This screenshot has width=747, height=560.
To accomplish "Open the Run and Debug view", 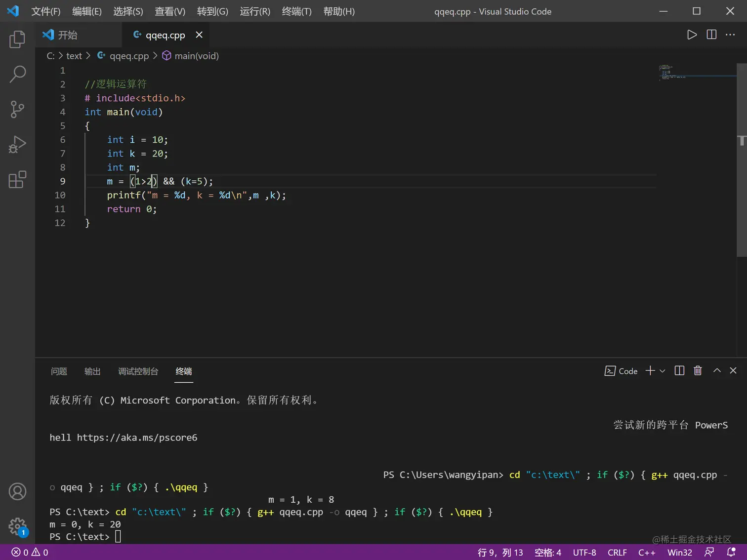I will (x=17, y=144).
